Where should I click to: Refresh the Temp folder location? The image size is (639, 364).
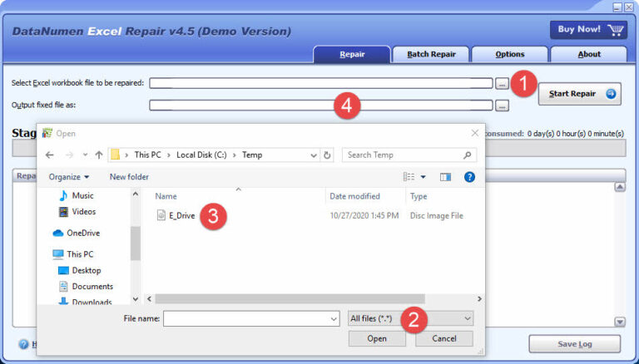coord(328,155)
